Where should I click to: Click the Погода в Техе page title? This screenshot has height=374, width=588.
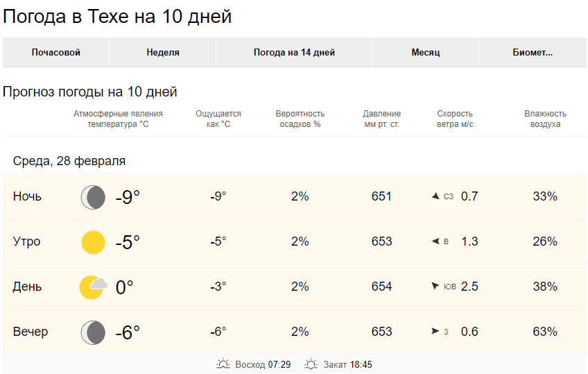(x=117, y=17)
